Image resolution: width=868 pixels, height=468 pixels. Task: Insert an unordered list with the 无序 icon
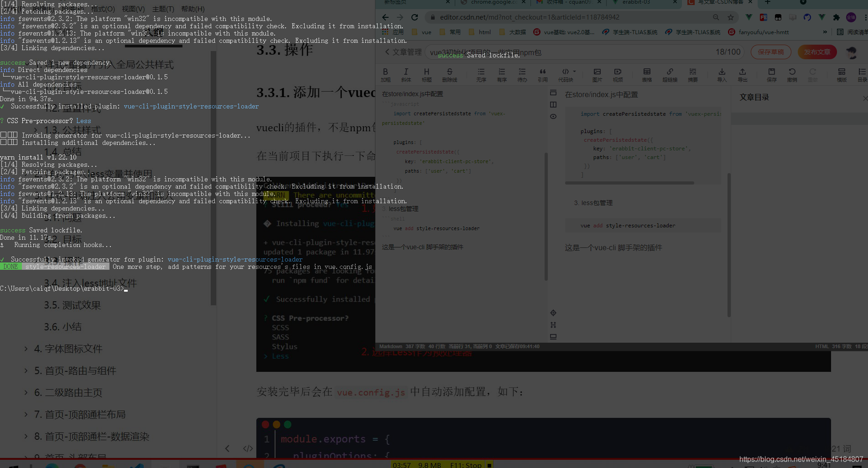click(x=481, y=75)
